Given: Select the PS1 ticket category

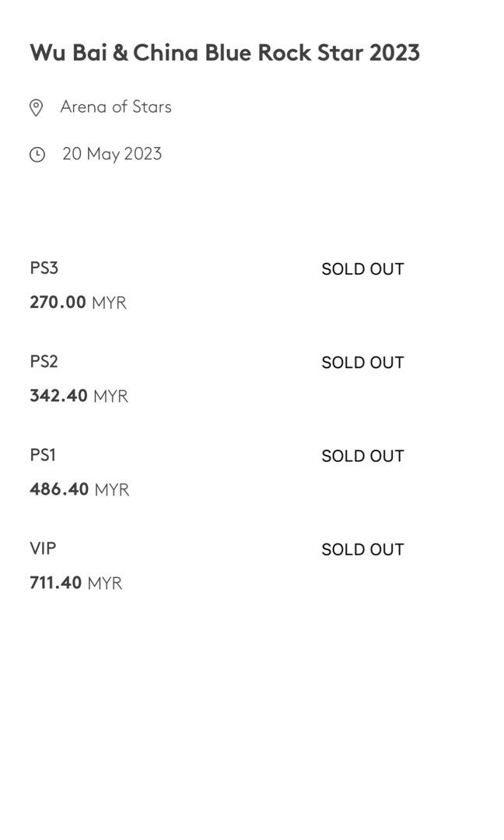Looking at the screenshot, I should click(x=43, y=455).
